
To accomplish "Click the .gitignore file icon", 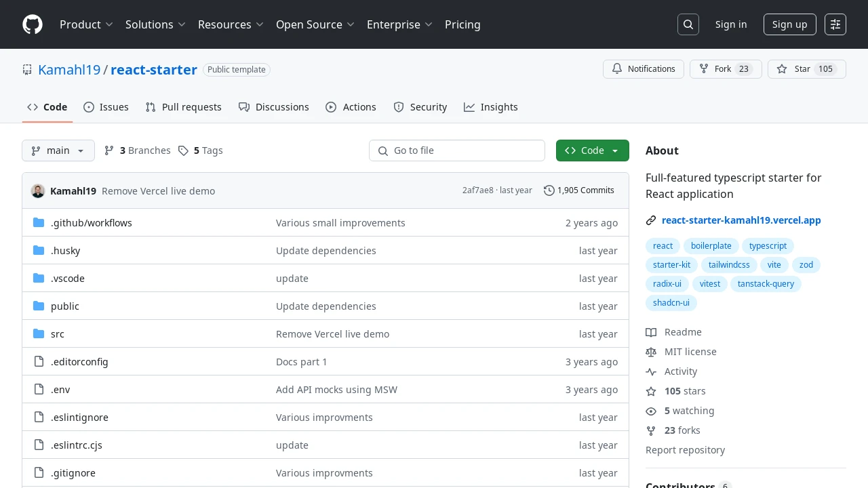I will point(39,473).
